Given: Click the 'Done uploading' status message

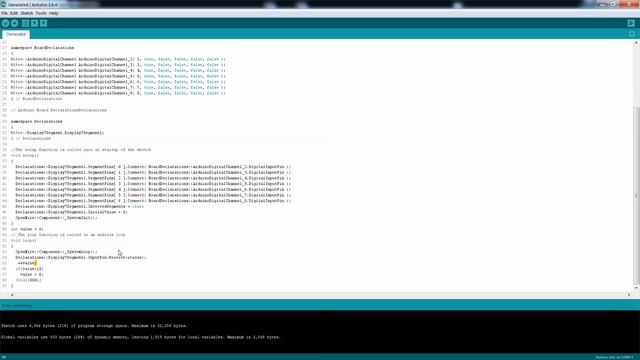Looking at the screenshot, I should 17,306.
